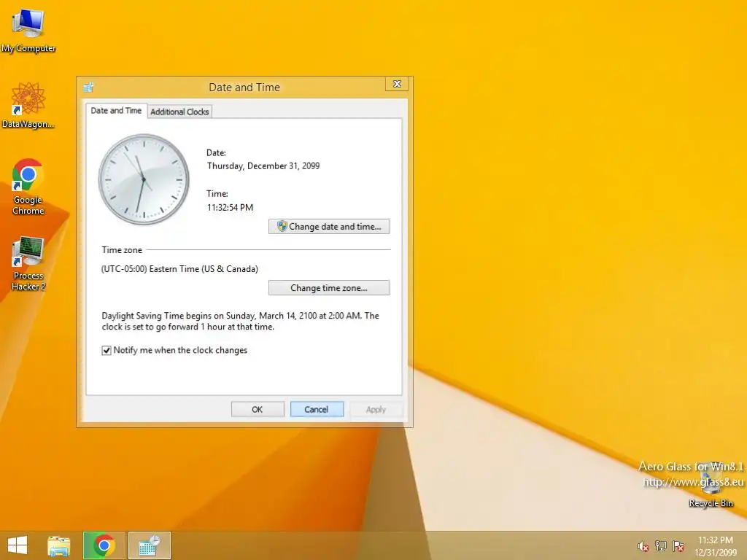The image size is (747, 560).
Task: Open the network status tray icon
Action: click(x=661, y=546)
